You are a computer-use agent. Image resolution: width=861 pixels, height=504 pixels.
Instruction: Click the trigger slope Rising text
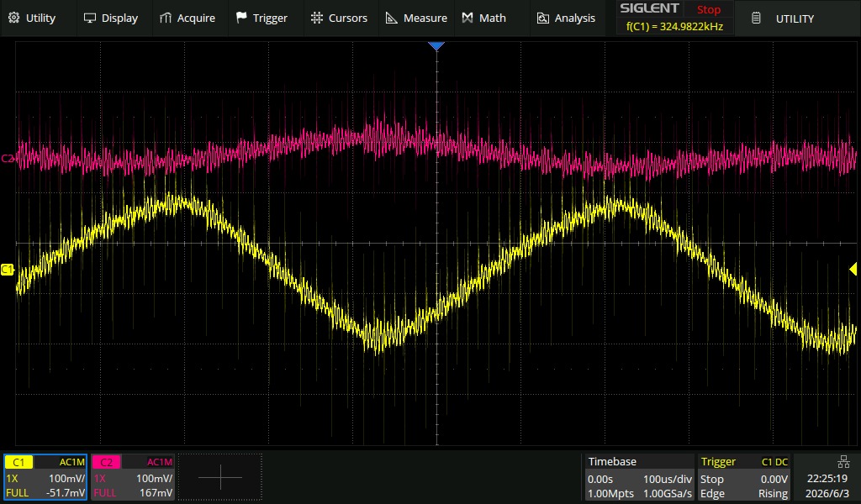coord(774,494)
